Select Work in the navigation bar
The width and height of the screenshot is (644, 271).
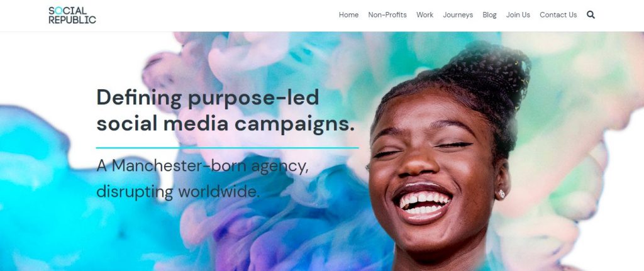tap(425, 15)
